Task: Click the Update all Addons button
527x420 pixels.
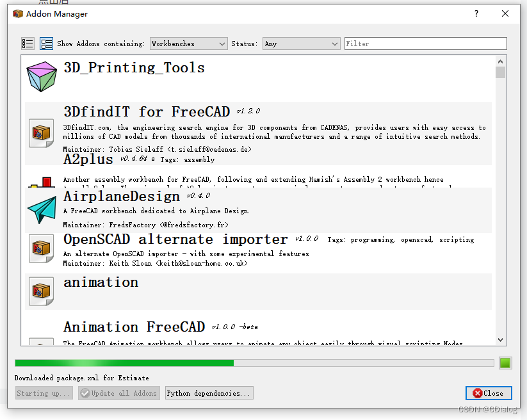Action: click(119, 393)
